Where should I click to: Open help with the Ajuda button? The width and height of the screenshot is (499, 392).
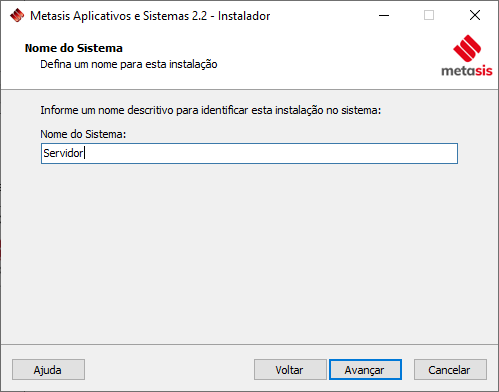[x=48, y=369]
